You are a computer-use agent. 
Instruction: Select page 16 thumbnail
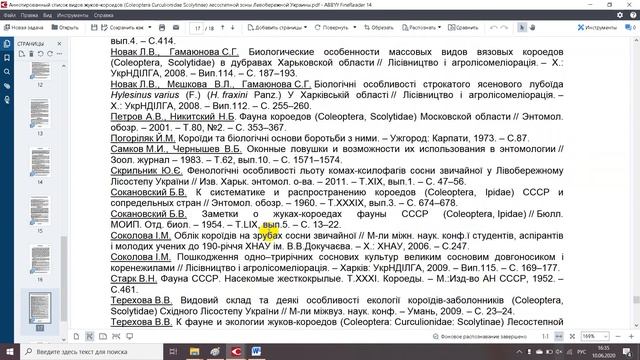pos(40,260)
